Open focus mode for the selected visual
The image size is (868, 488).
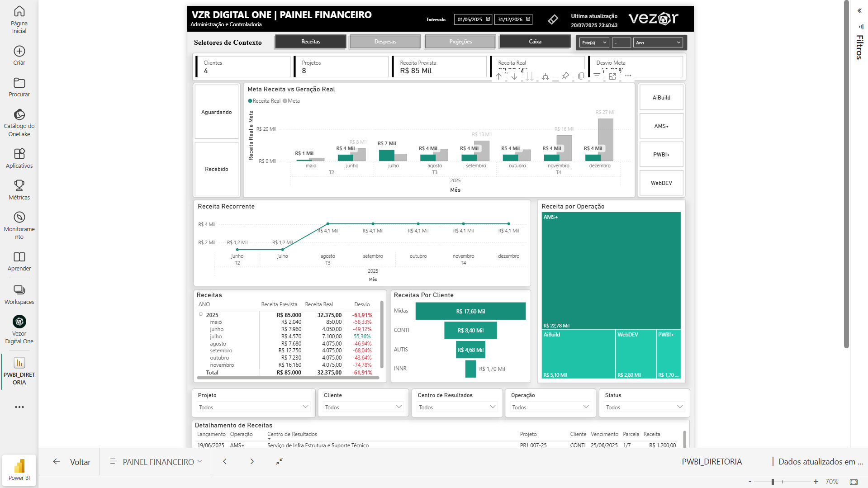pyautogui.click(x=612, y=76)
